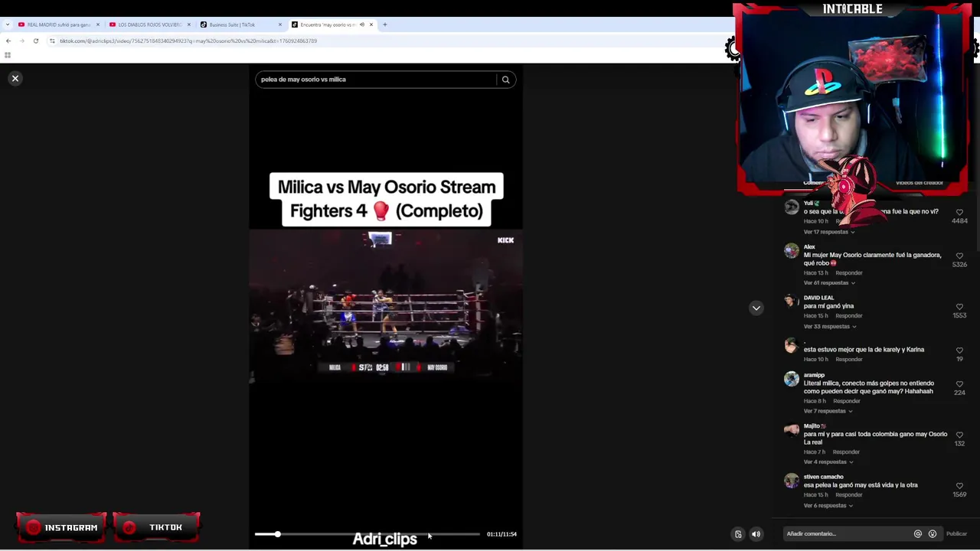The image size is (980, 551).
Task: Close the 'Business Suite | TikTok' tab
Action: pyautogui.click(x=279, y=24)
